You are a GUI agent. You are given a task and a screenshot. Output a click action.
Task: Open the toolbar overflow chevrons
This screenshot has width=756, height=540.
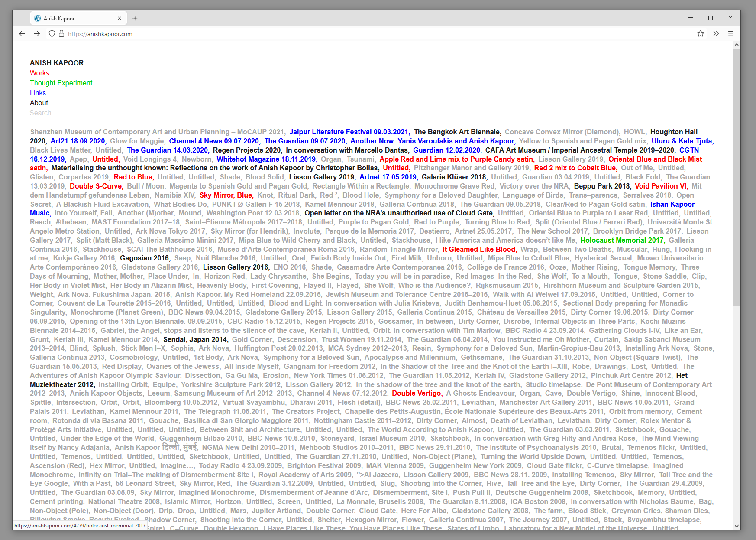(x=716, y=33)
